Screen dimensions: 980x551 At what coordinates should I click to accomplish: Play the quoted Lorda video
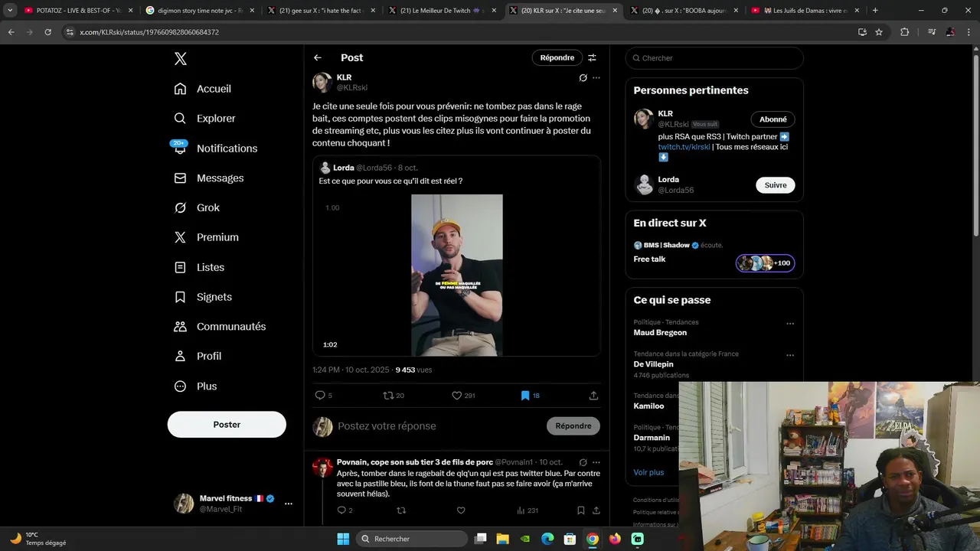coord(457,275)
